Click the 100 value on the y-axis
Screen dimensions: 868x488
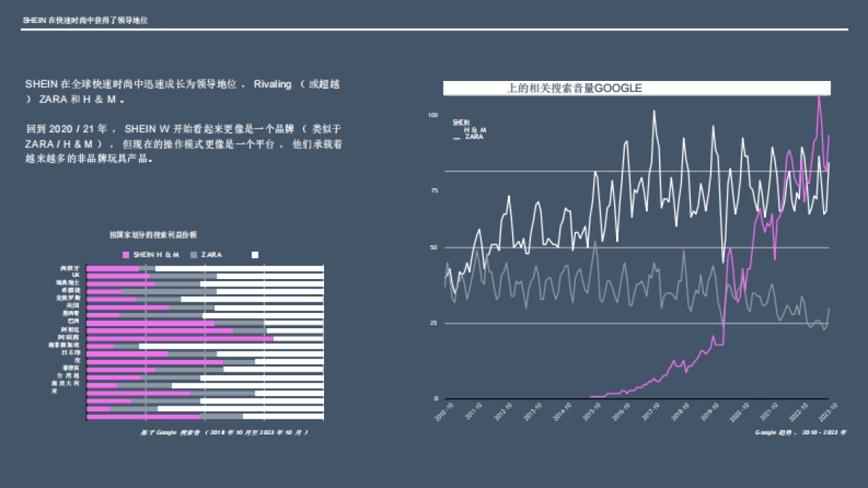pyautogui.click(x=433, y=115)
